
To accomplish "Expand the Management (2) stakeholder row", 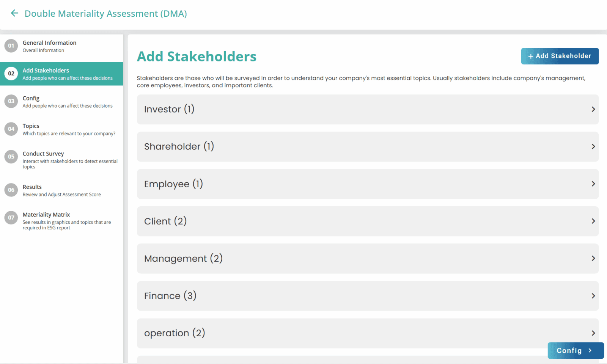I will click(x=368, y=259).
